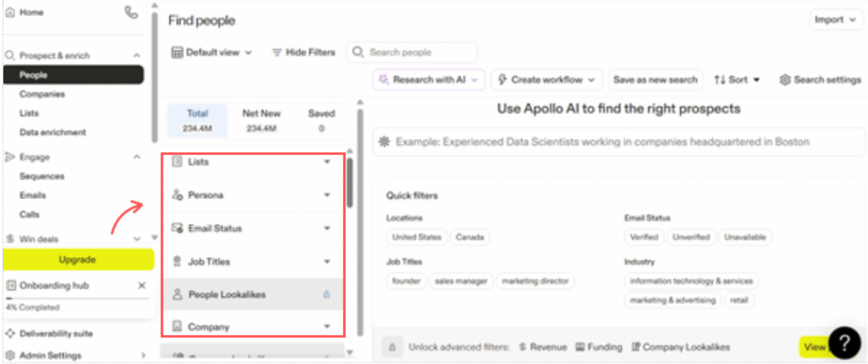The image size is (868, 364).
Task: Select Canada location filter
Action: click(x=470, y=237)
